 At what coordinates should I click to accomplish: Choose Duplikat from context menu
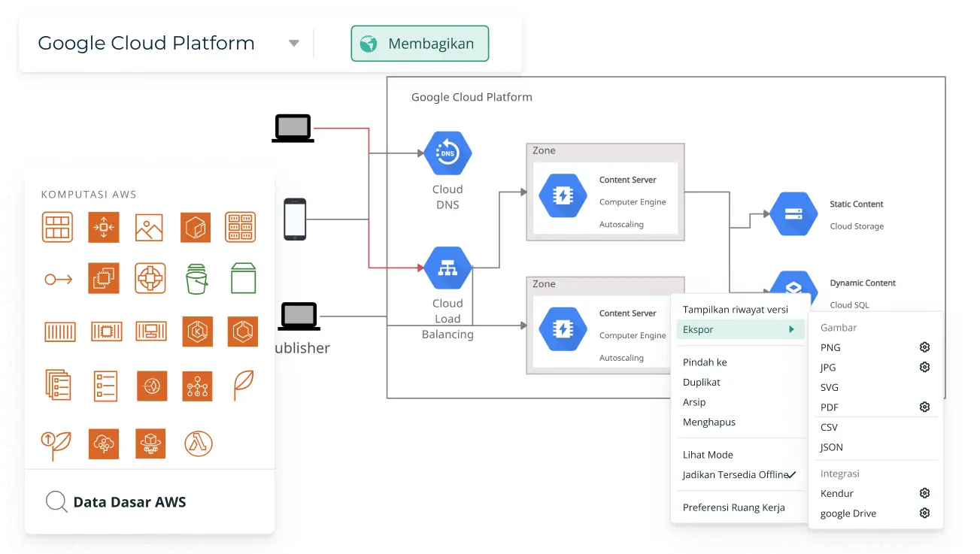tap(702, 382)
